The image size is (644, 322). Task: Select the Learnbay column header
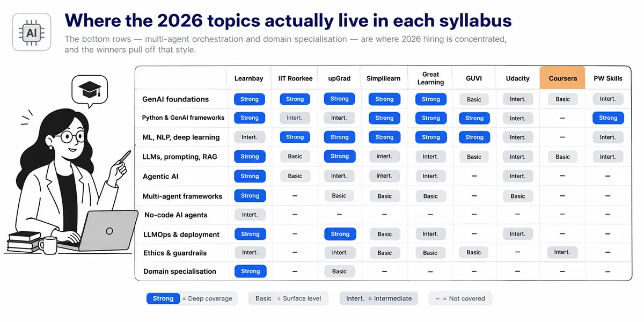tap(249, 78)
